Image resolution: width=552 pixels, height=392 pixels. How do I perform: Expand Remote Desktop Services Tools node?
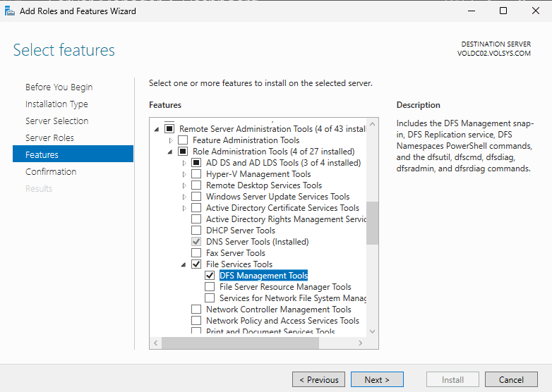click(184, 185)
